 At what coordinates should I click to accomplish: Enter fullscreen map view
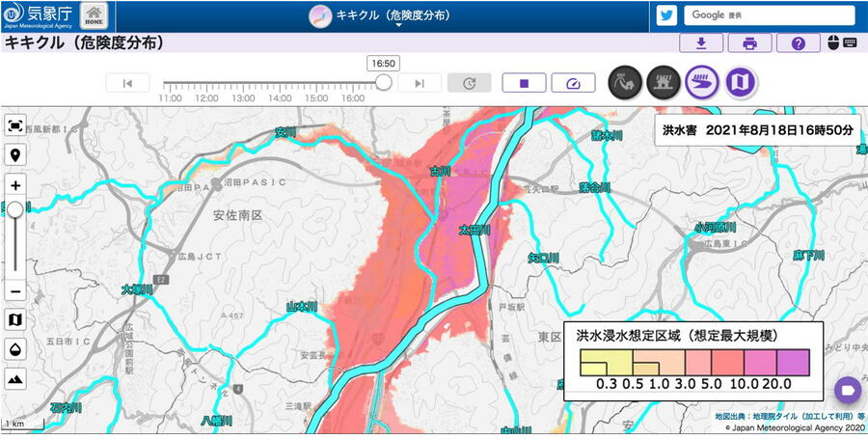pos(15,126)
